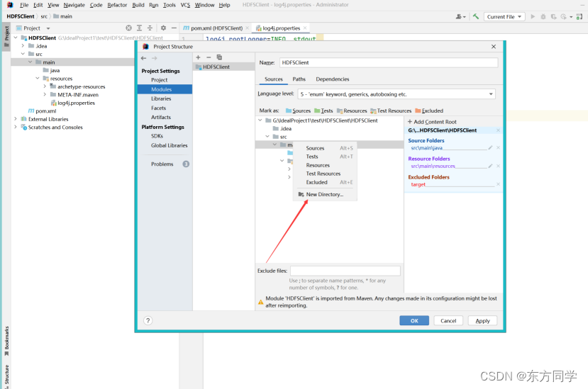Screen dimensions: 588x389
Task: Open the user account icon dropdown
Action: pyautogui.click(x=460, y=16)
